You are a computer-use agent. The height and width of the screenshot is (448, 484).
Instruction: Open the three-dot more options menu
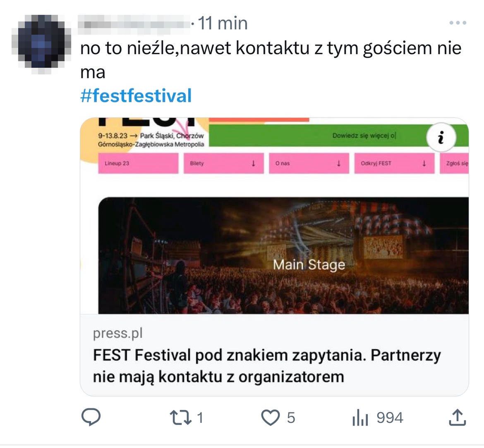pos(458,23)
